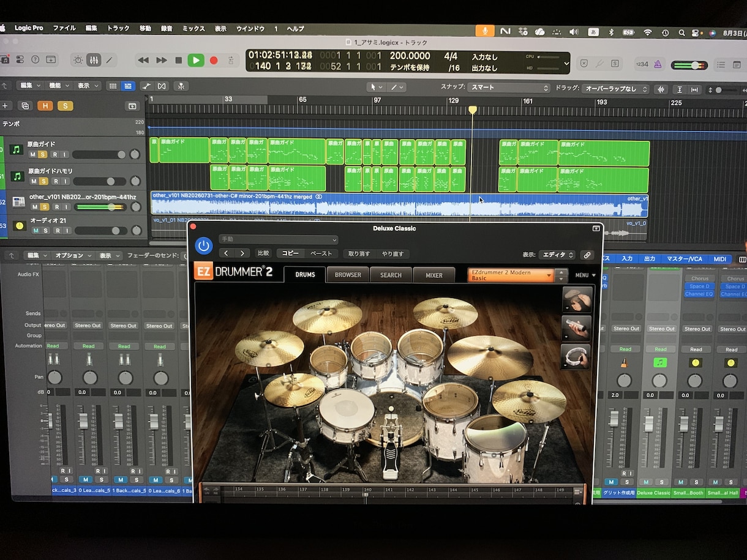Open the Drag オーバーラップなし dropdown
Viewport: 747px width, 560px height.
coord(615,89)
